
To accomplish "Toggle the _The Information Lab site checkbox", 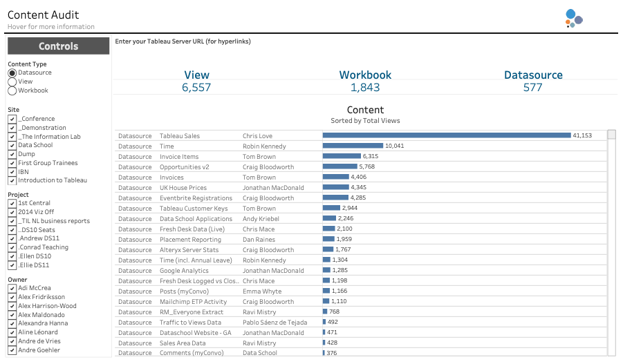I will tap(12, 137).
